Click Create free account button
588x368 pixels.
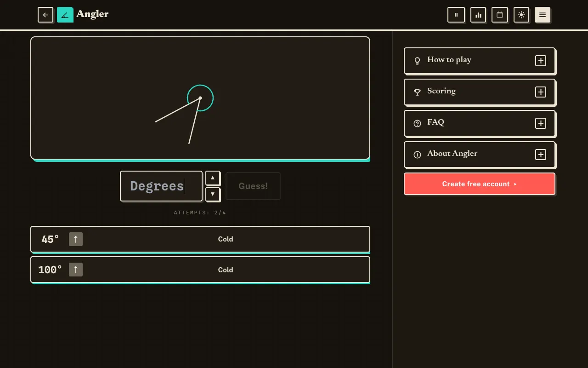480,184
